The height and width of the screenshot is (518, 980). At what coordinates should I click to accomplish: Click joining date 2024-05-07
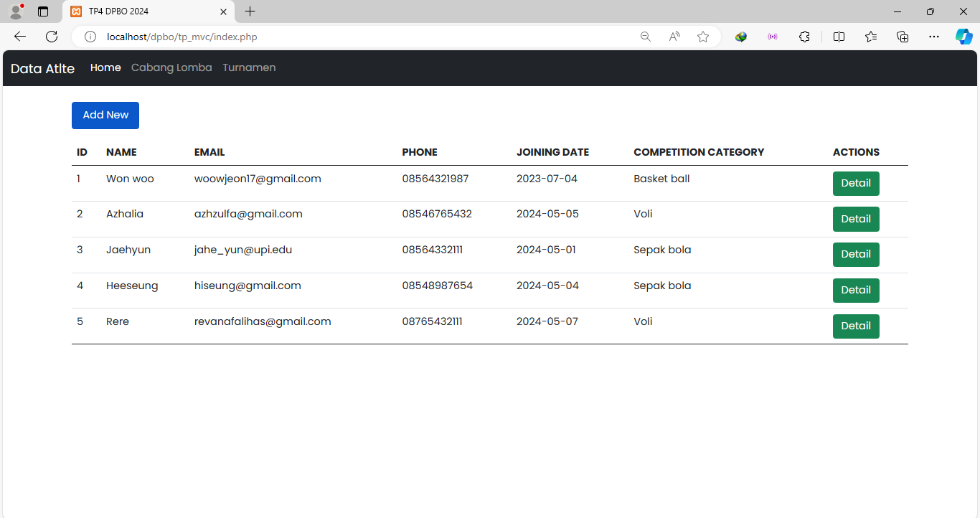(547, 321)
